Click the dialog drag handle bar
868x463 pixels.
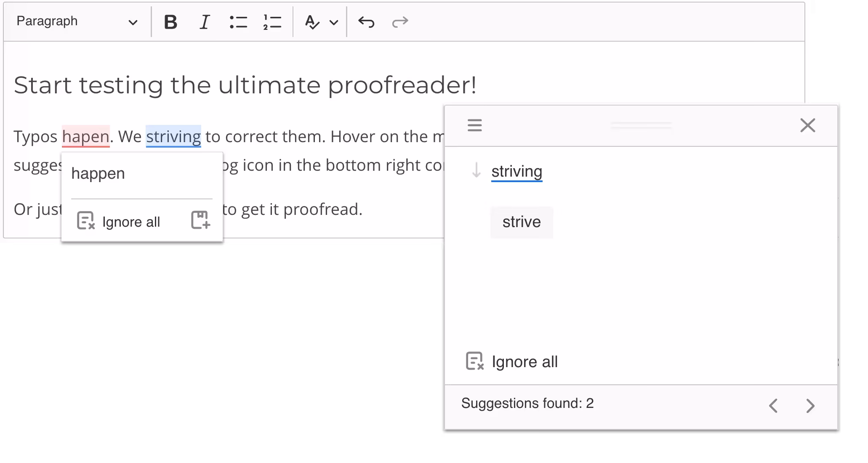(641, 125)
